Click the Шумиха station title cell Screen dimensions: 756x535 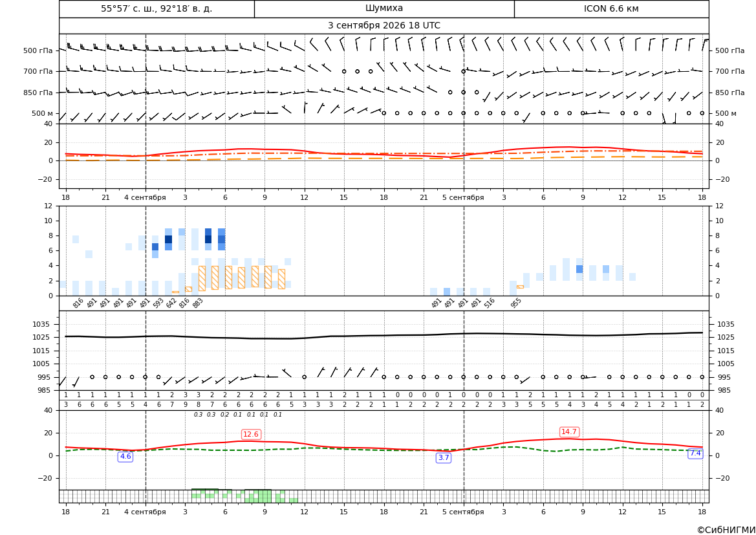pyautogui.click(x=384, y=8)
